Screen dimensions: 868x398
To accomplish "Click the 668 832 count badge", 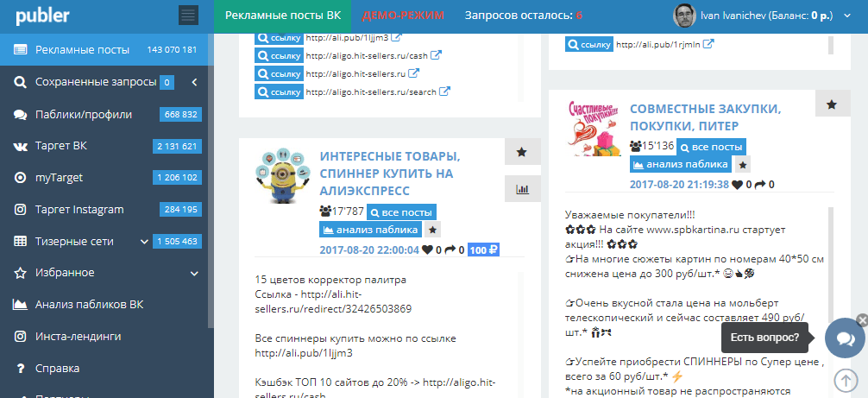I will (x=180, y=115).
